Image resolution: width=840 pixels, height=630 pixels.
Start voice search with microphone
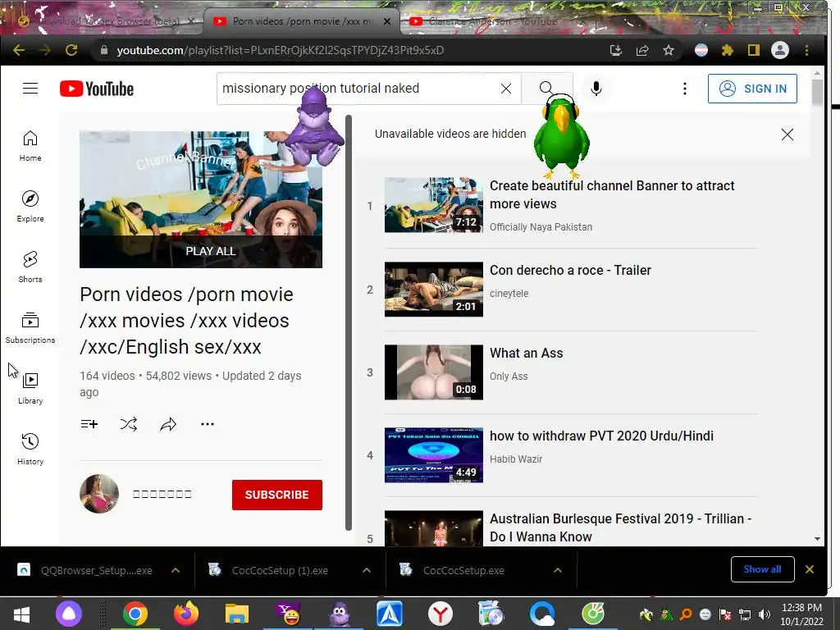point(596,89)
